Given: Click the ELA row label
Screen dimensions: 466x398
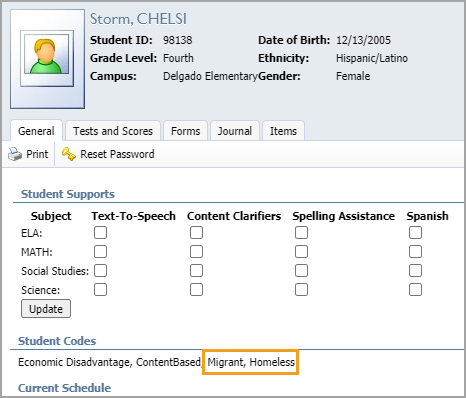Looking at the screenshot, I should coord(32,233).
